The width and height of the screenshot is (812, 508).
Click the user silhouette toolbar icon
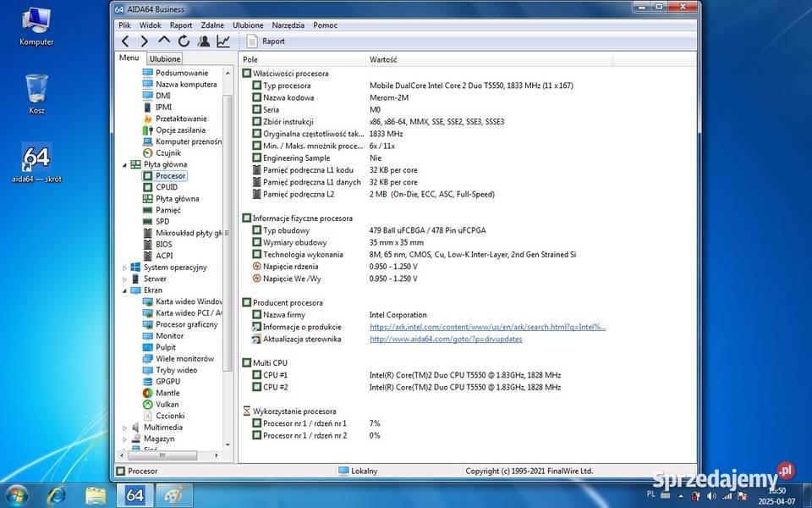[204, 41]
